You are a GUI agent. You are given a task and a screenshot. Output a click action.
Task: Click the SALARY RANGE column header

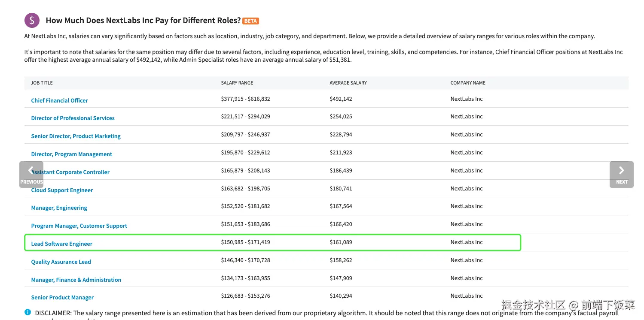pyautogui.click(x=237, y=83)
